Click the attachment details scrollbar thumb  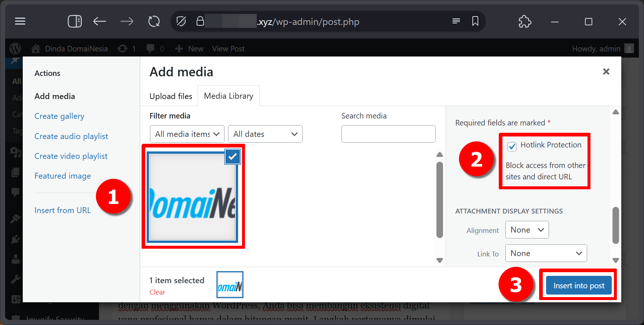(616, 225)
